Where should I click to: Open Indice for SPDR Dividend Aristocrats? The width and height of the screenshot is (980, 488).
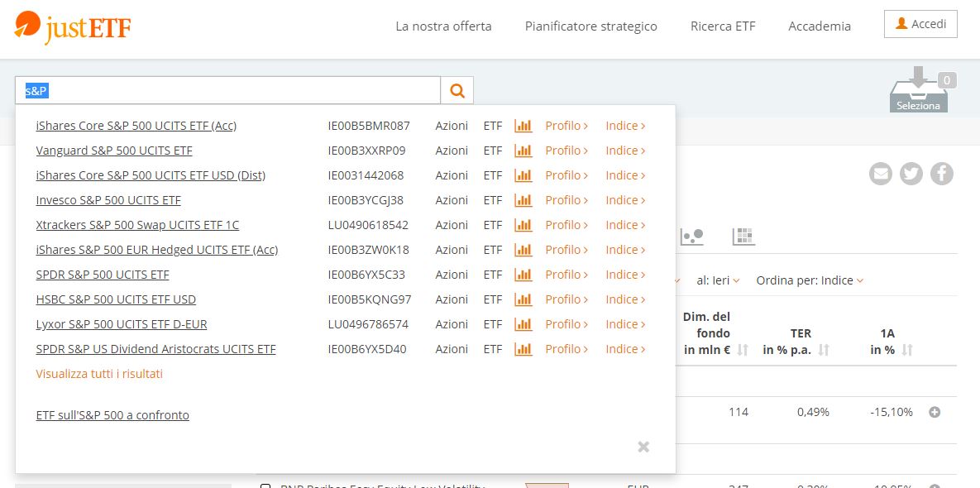[x=625, y=349]
